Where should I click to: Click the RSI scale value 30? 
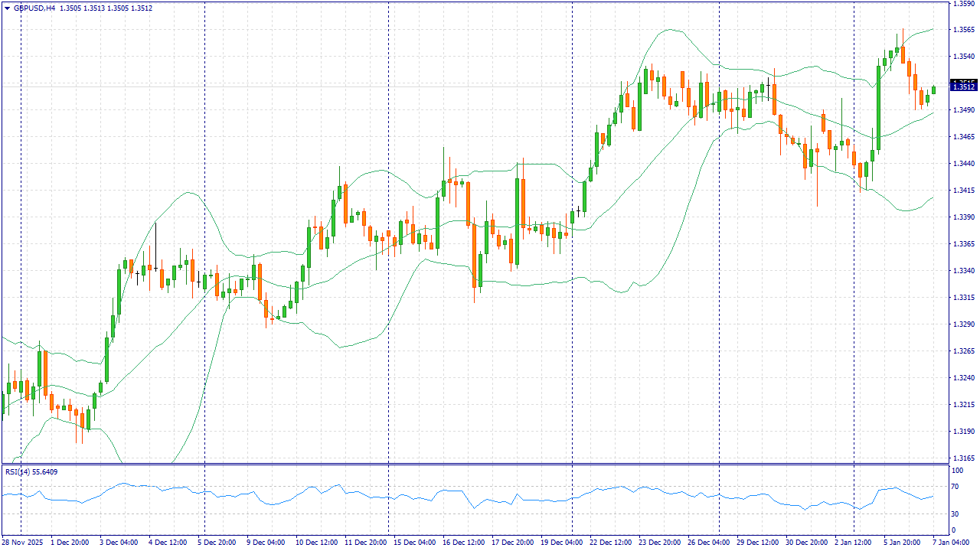pyautogui.click(x=955, y=514)
